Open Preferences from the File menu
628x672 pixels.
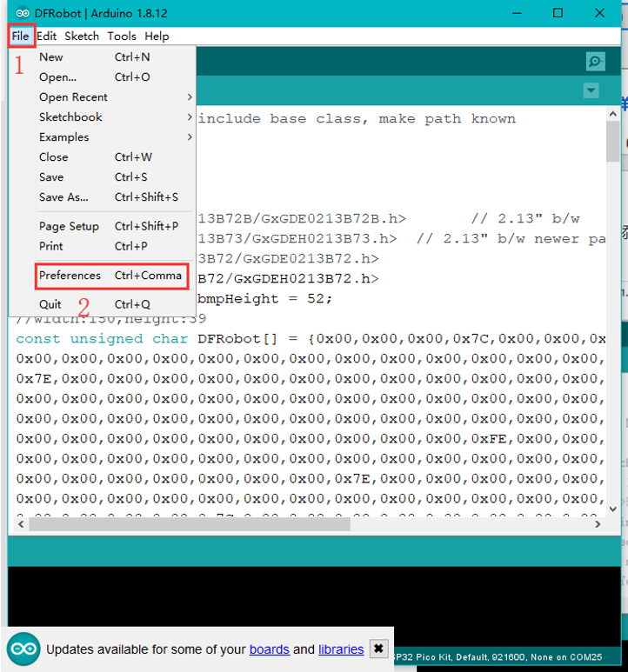tap(114, 276)
